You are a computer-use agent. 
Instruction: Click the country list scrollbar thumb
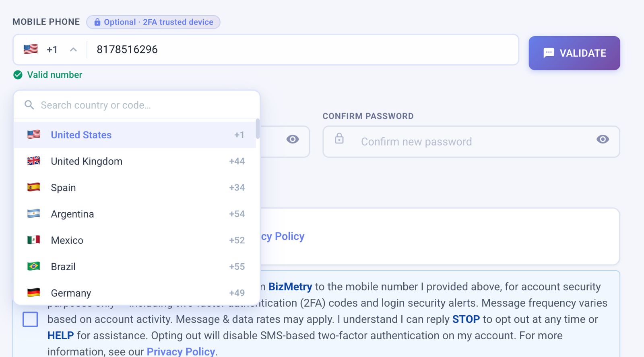click(x=258, y=129)
